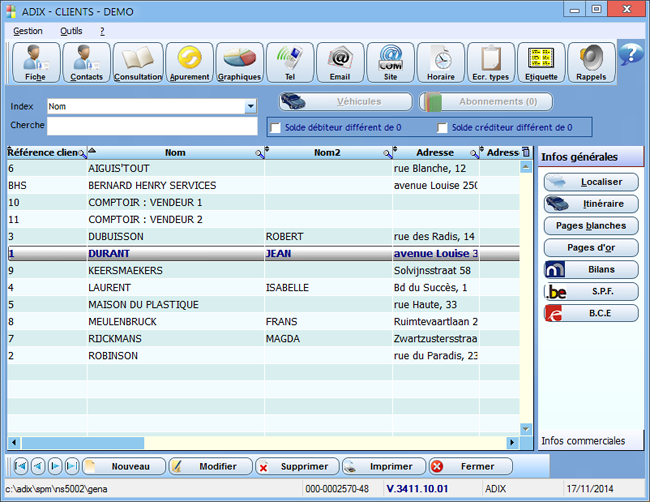Click search magnifier in Référence client column
This screenshot has height=502, width=650.
(x=82, y=154)
